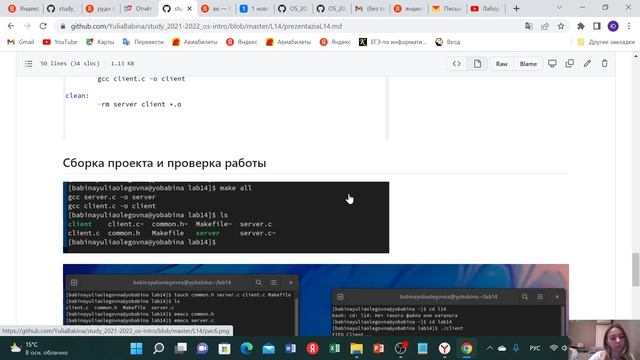Open the Вход bookmark

[x=448, y=42]
